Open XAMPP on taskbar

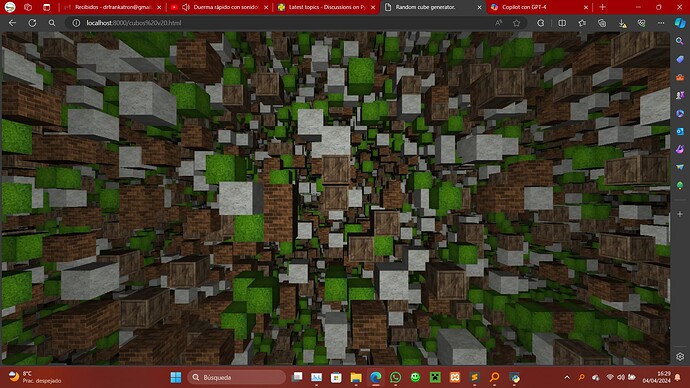coord(455,377)
